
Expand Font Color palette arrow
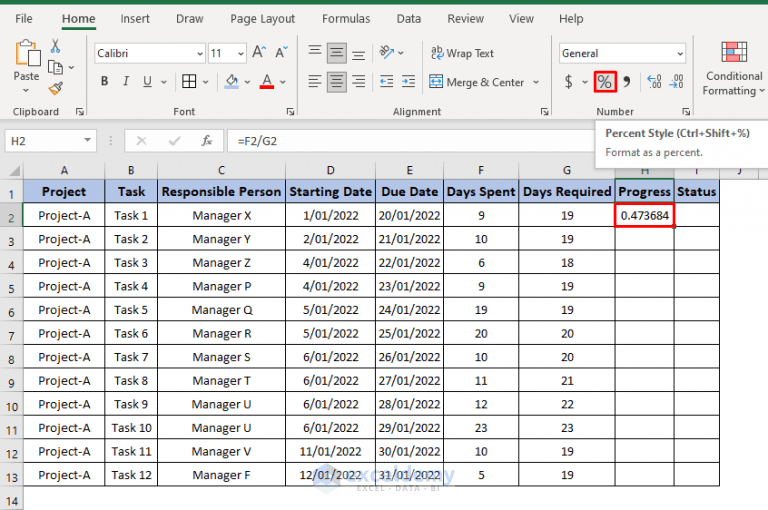tap(283, 82)
